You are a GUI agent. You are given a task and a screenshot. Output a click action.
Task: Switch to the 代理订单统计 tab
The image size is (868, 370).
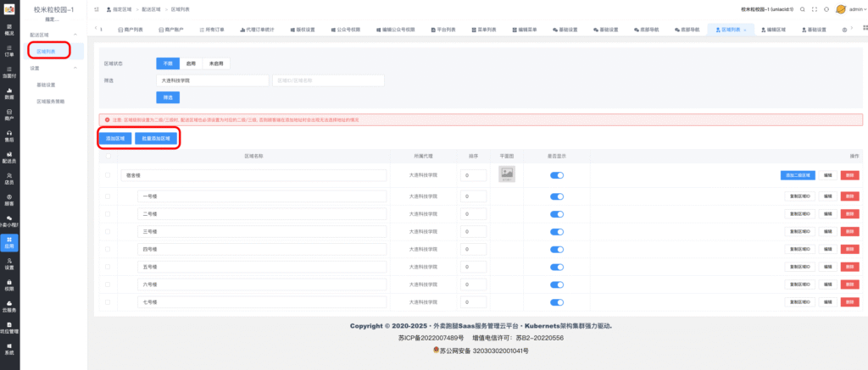coord(257,30)
